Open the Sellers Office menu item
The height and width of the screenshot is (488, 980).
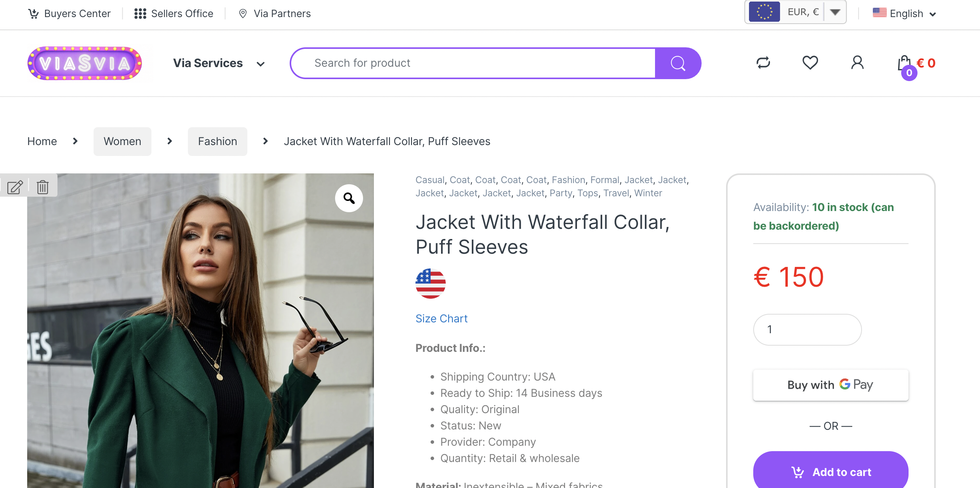tap(174, 14)
